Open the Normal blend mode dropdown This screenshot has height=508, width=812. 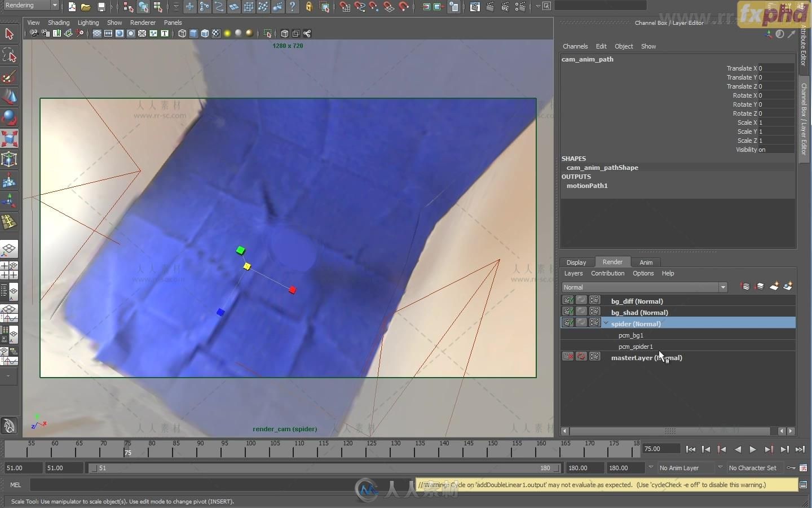(645, 287)
